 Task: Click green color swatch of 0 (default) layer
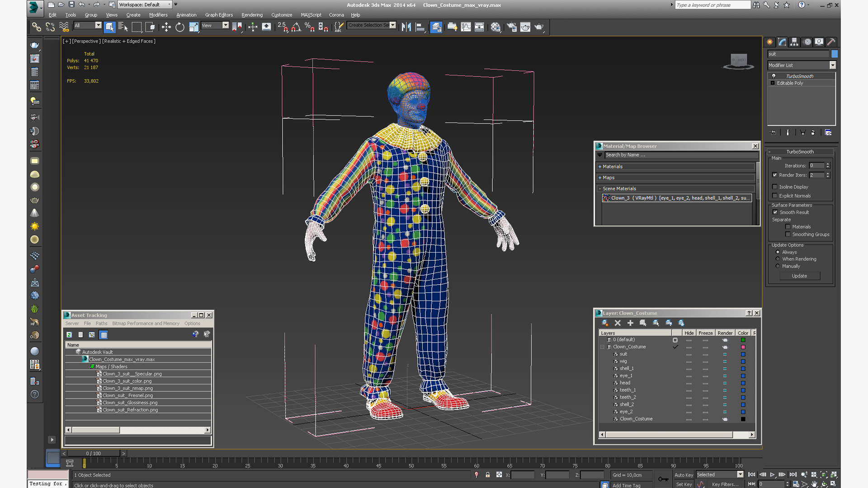click(x=743, y=340)
